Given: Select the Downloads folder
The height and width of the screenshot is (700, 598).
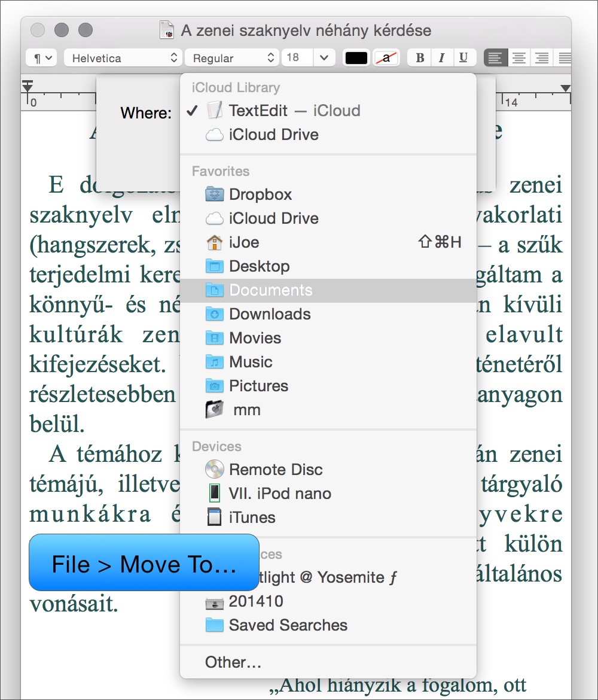Looking at the screenshot, I should (x=328, y=314).
